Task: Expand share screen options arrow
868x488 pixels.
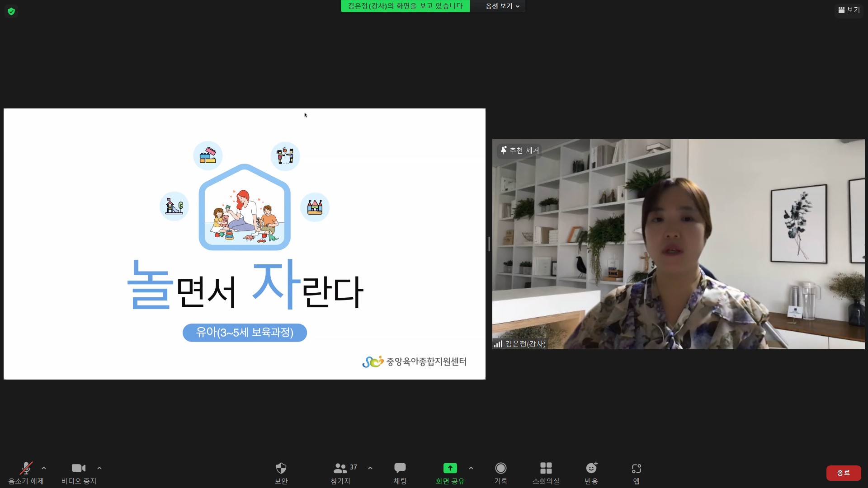Action: (471, 468)
